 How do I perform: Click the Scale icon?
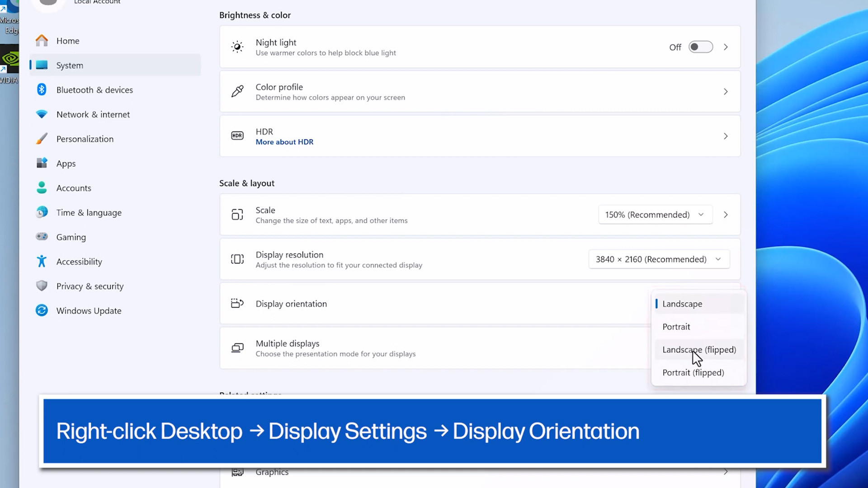tap(237, 215)
